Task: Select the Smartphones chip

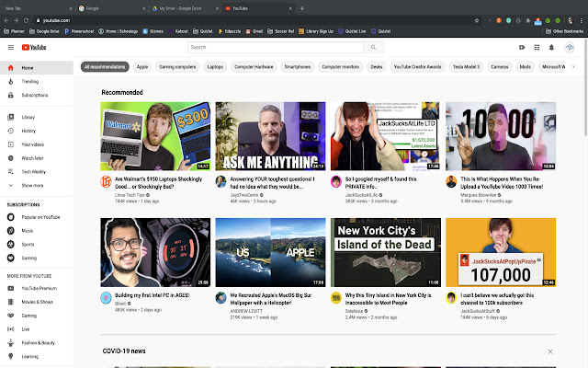Action: click(x=298, y=67)
